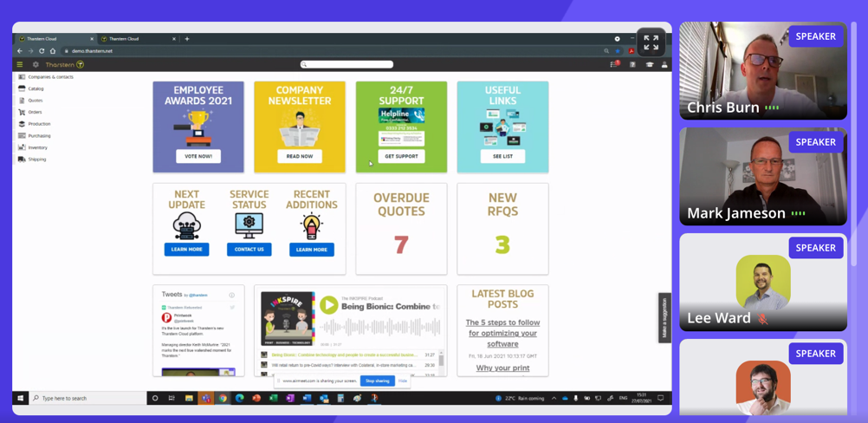The image size is (868, 423).
Task: Click the Tweets info icon
Action: coord(232,295)
